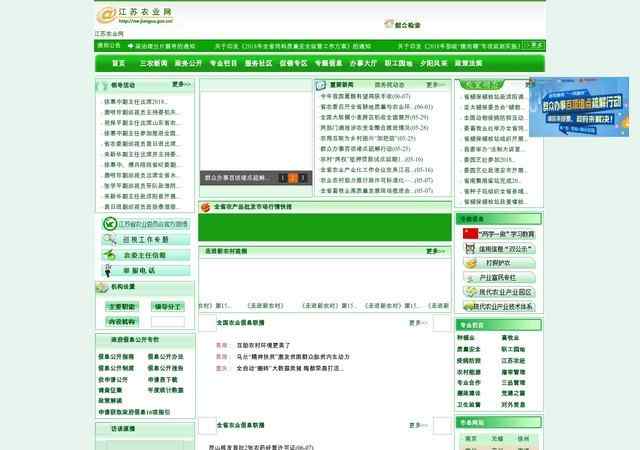Click the text label 现代农业产业技术体系
The width and height of the screenshot is (640, 450).
[x=503, y=307]
